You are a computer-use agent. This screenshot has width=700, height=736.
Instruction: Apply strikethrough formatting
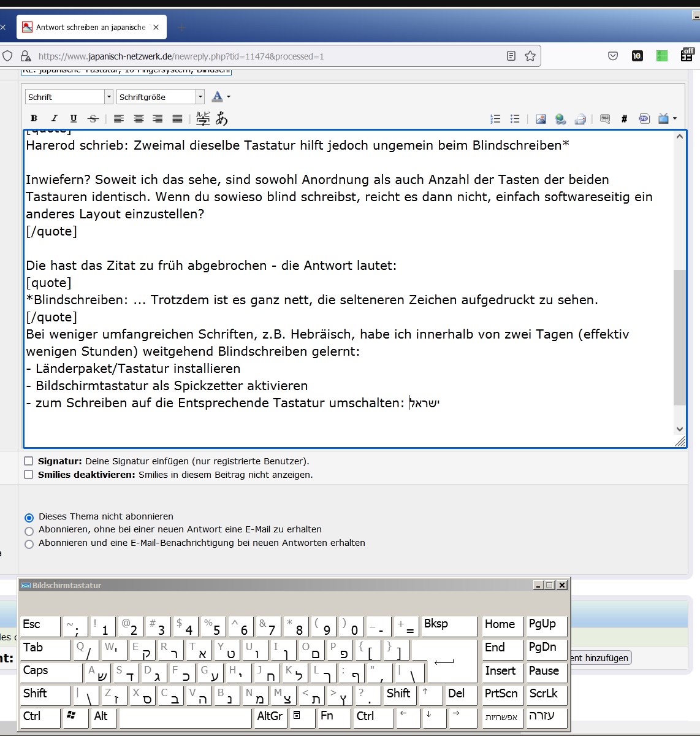pos(93,118)
